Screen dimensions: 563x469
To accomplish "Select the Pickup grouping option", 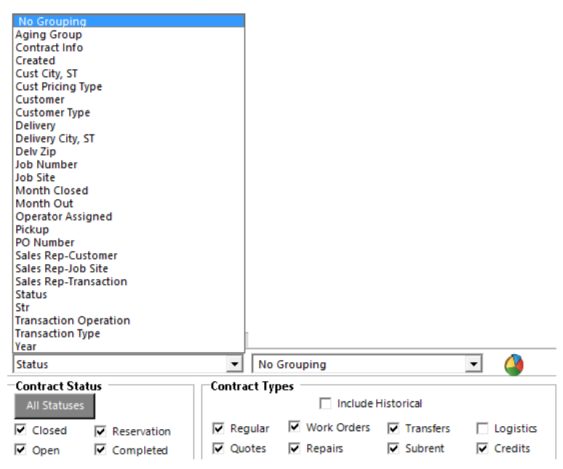I will (129, 229).
